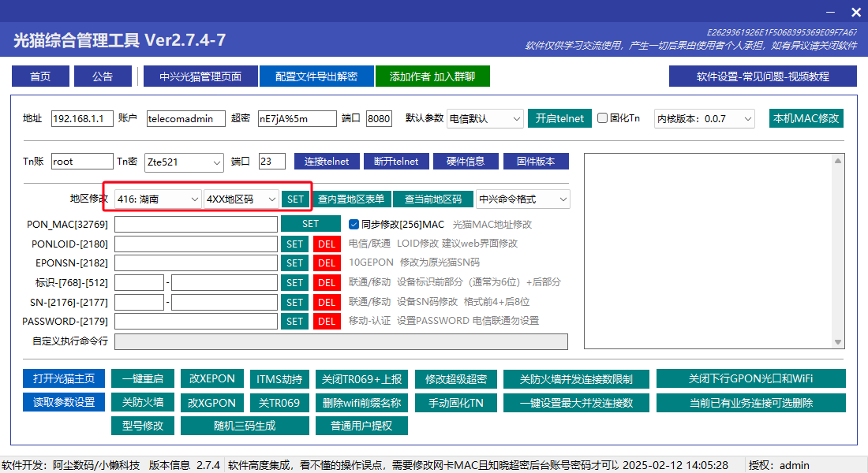This screenshot has height=473, width=868.
Task: Click 添加作者 加入群聊 green tab
Action: [x=432, y=76]
